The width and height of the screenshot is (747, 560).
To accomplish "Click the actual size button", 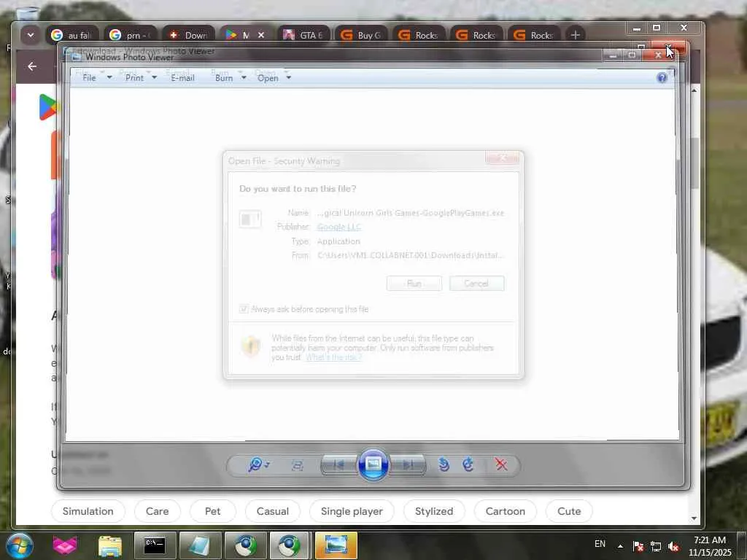I will 298,465.
